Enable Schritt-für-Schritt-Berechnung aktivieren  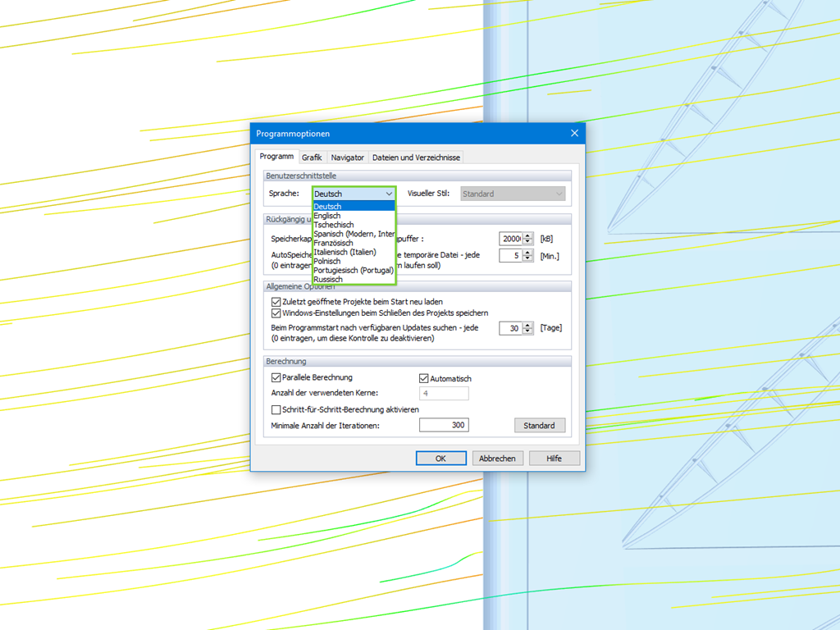click(277, 409)
